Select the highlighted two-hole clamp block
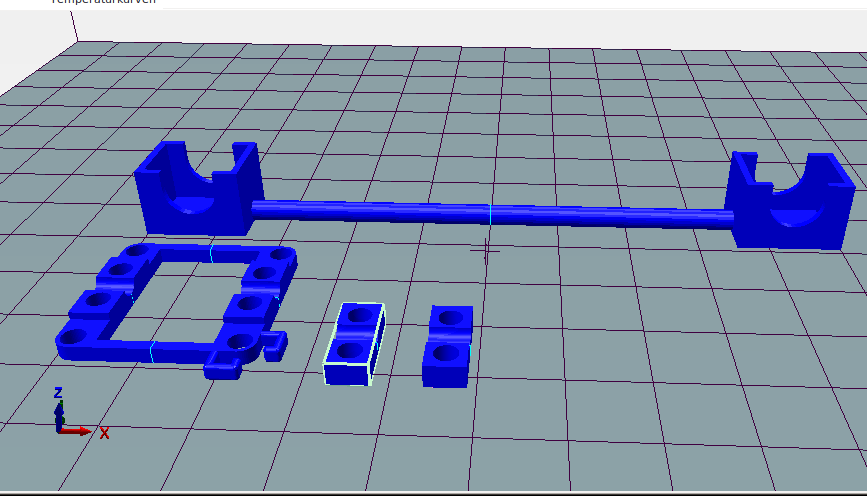This screenshot has width=867, height=500. pos(354,344)
